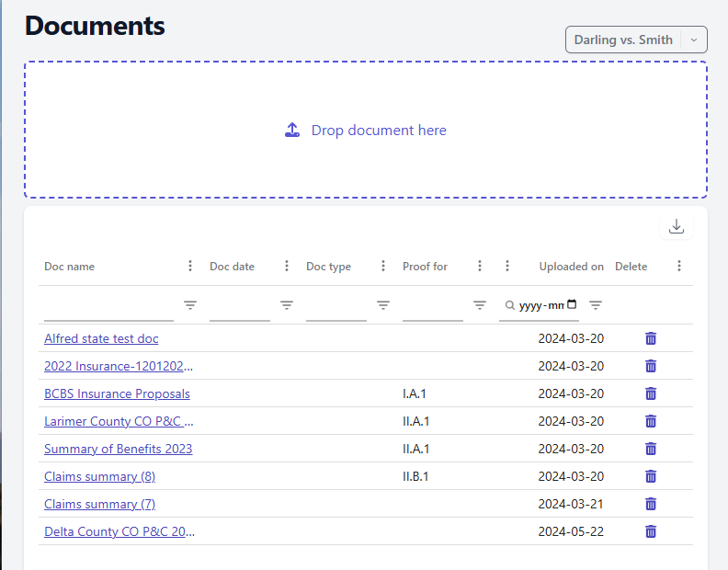
Task: Open filter options for Proof for
Action: (x=480, y=305)
